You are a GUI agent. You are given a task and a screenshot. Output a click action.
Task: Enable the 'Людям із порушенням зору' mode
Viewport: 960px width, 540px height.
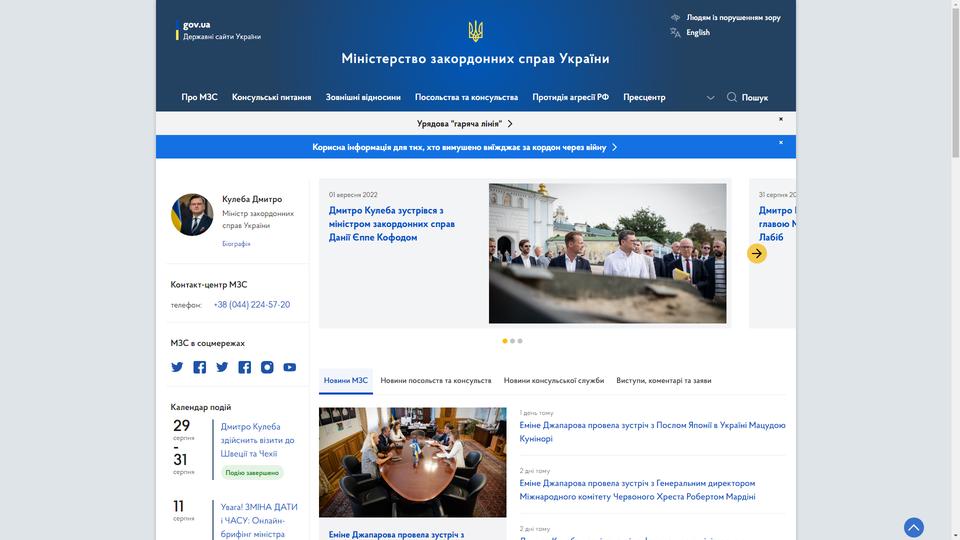pos(733,18)
